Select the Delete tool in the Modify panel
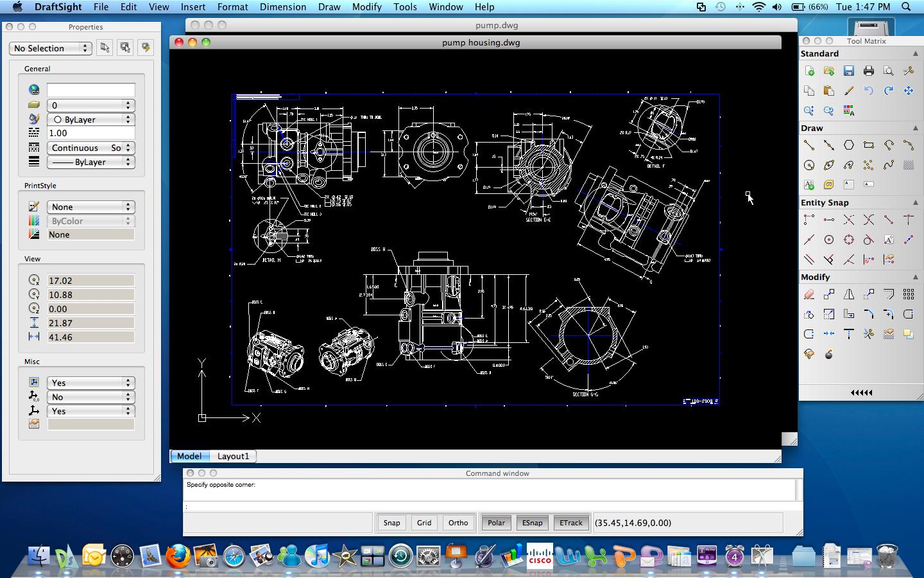 (810, 294)
